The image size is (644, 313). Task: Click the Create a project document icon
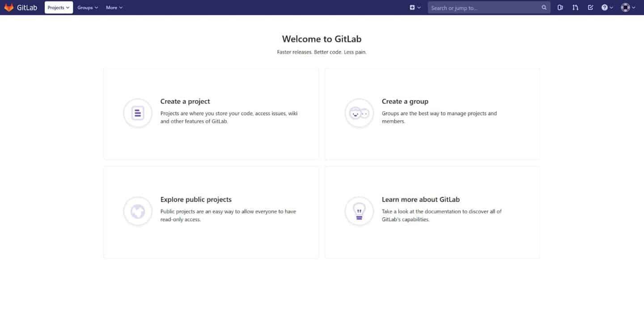point(137,113)
